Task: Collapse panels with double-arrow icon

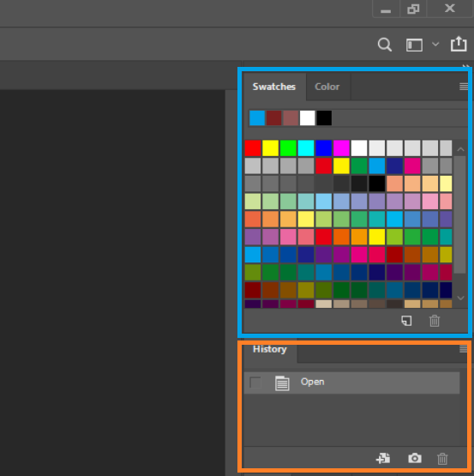Action: click(465, 66)
